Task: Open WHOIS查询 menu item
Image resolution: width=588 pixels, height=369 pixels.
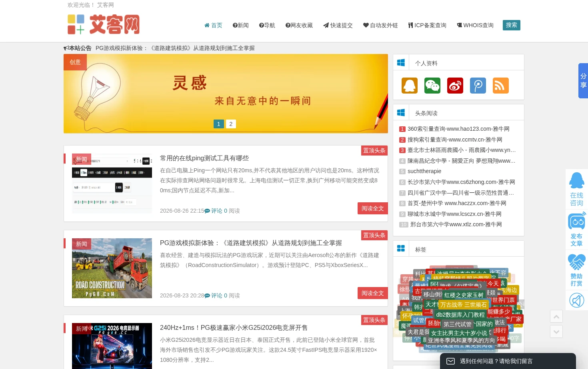Action: click(x=475, y=25)
